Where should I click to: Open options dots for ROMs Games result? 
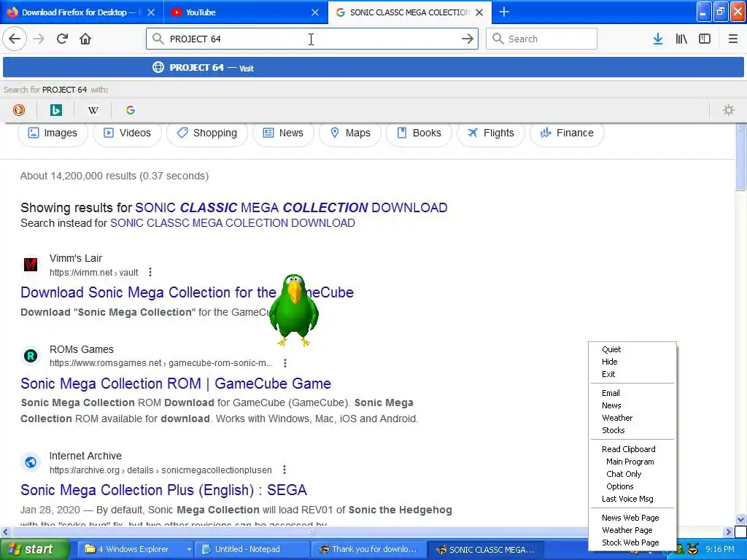point(285,363)
